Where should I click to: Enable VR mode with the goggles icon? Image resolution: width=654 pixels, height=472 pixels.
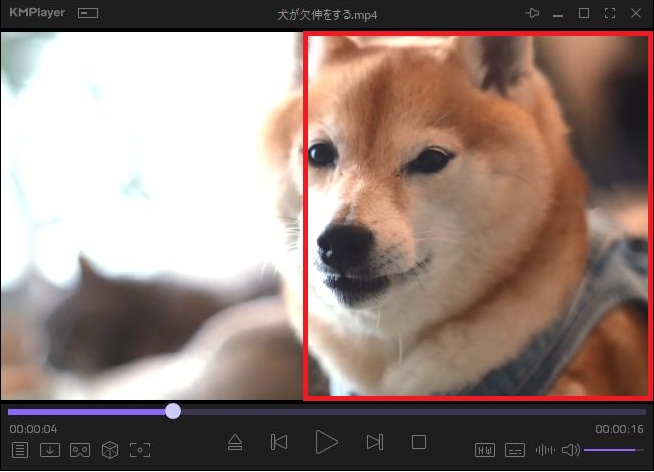[x=80, y=450]
